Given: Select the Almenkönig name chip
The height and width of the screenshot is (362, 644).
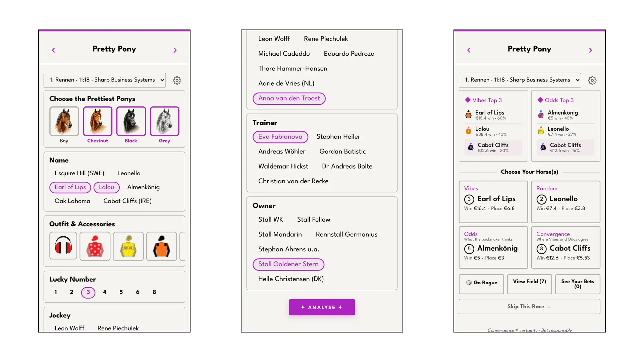Looking at the screenshot, I should pos(143,187).
